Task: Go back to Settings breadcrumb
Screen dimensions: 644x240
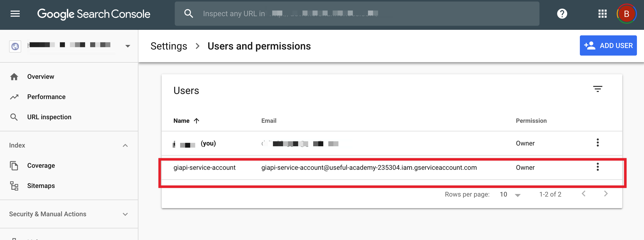Action: [169, 46]
